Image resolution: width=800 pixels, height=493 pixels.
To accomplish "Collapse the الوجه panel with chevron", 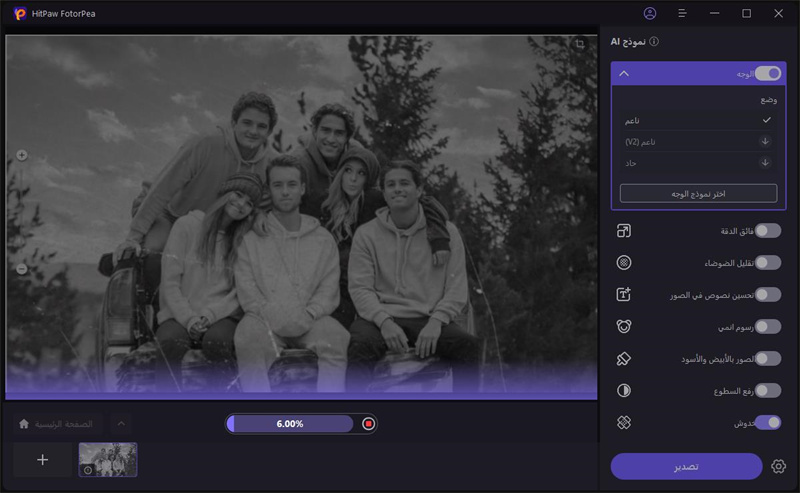I will coord(624,73).
